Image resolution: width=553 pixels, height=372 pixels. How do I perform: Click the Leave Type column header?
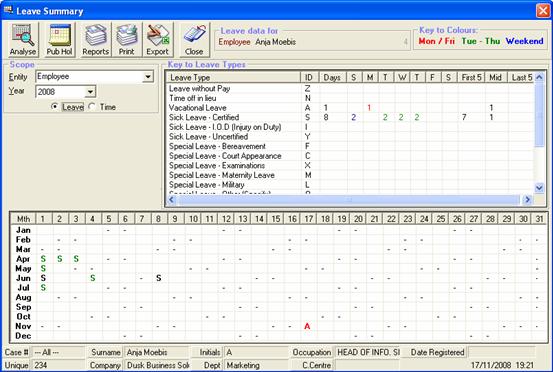[x=233, y=78]
